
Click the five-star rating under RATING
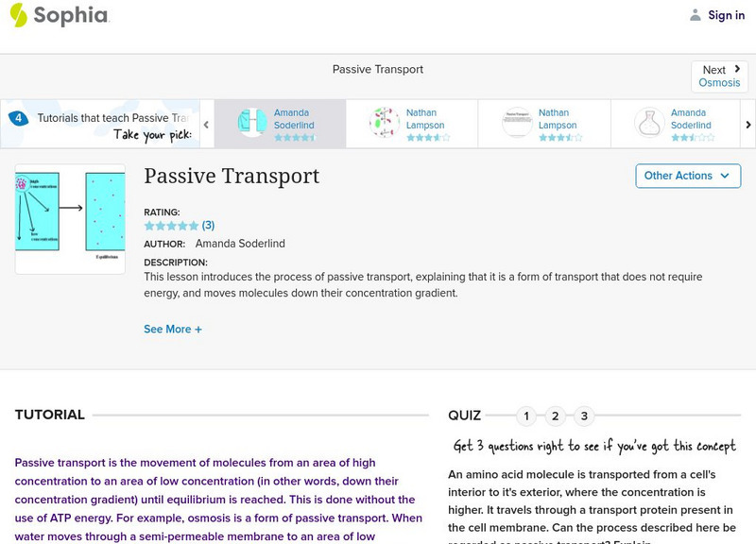coord(171,226)
